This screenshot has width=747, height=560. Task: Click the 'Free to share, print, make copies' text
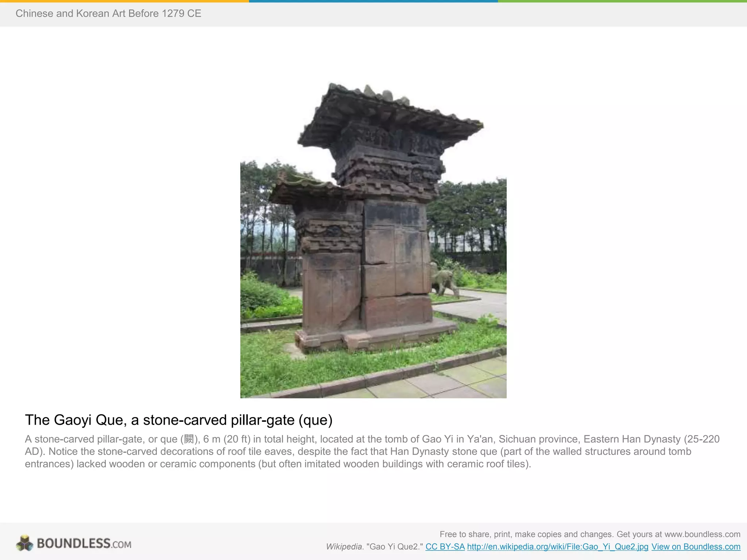pos(590,534)
